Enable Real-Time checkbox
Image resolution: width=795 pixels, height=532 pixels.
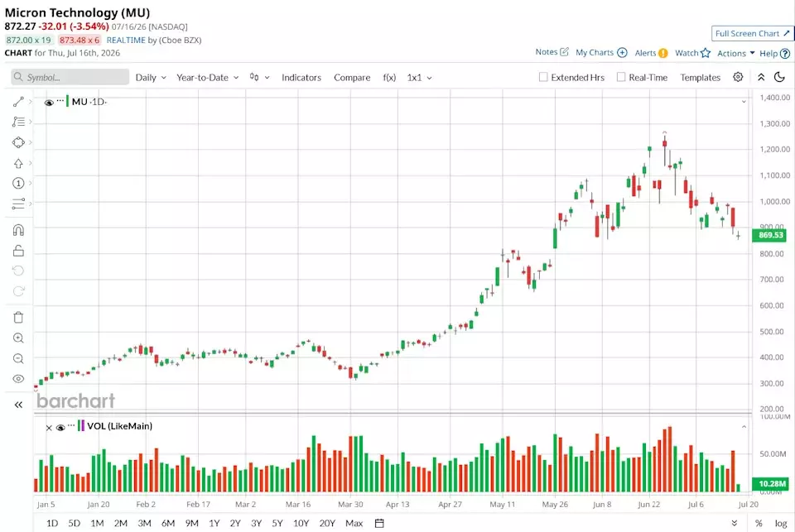[620, 77]
